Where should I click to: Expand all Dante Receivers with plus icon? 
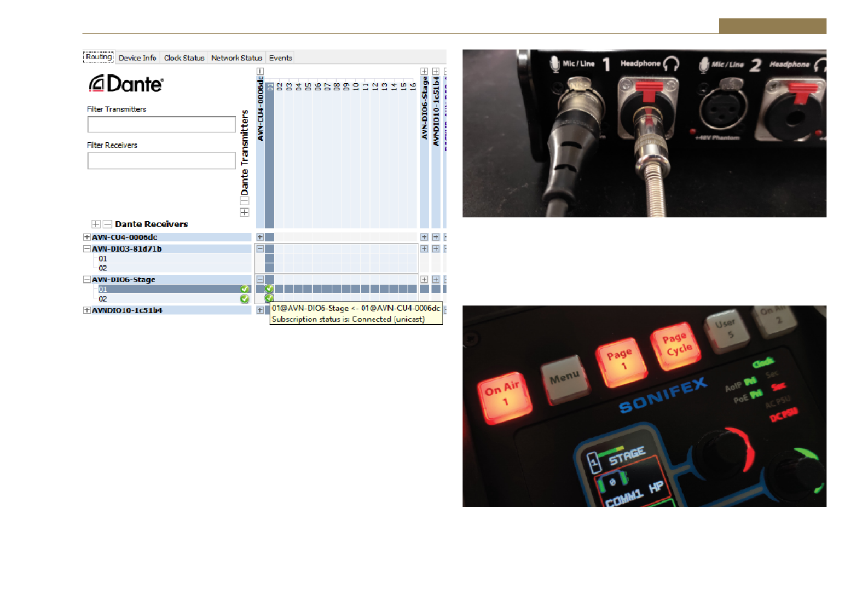(x=96, y=224)
